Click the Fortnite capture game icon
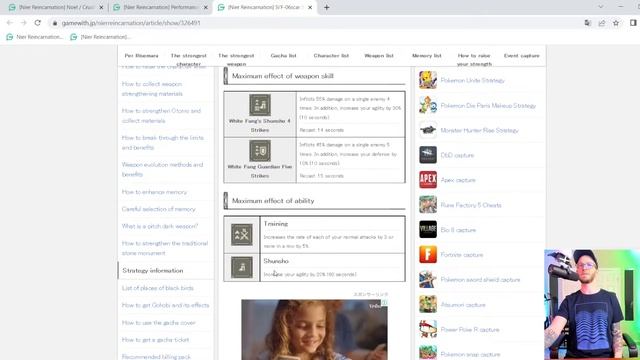This screenshot has height=360, width=640. click(428, 255)
